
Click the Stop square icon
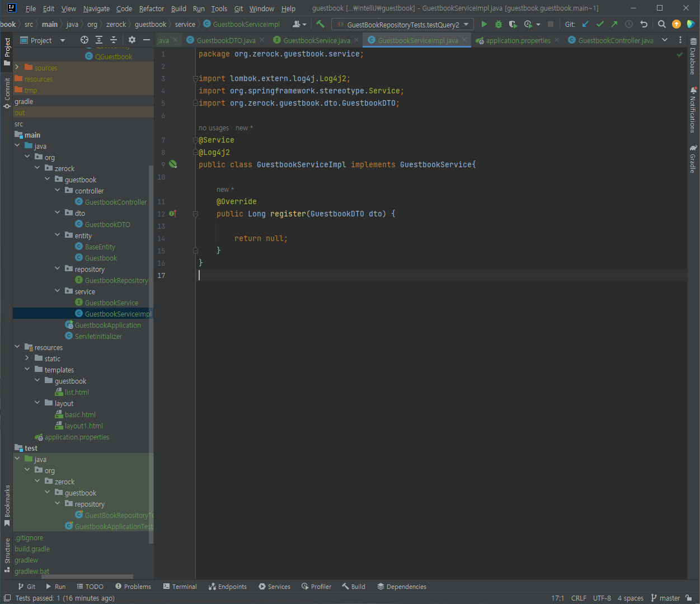pos(551,24)
